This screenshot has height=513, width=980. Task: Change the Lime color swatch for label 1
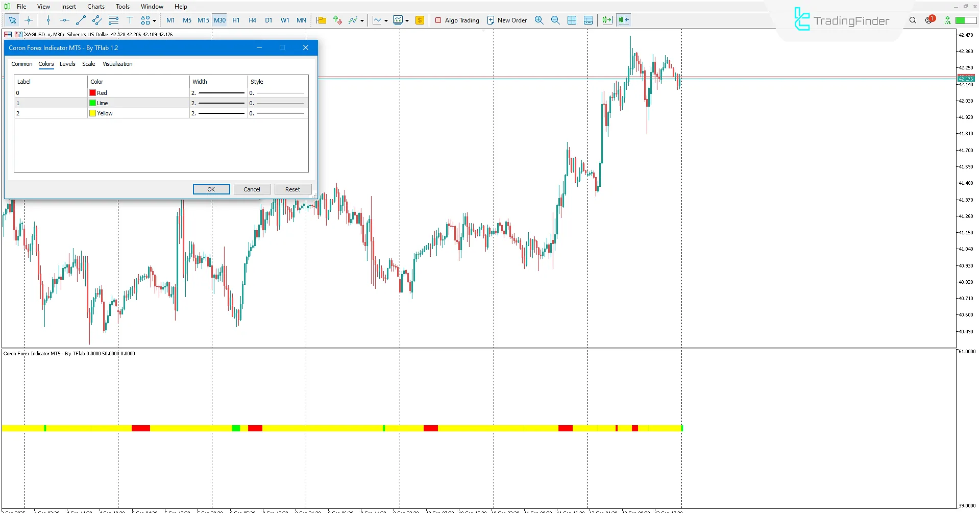[92, 103]
